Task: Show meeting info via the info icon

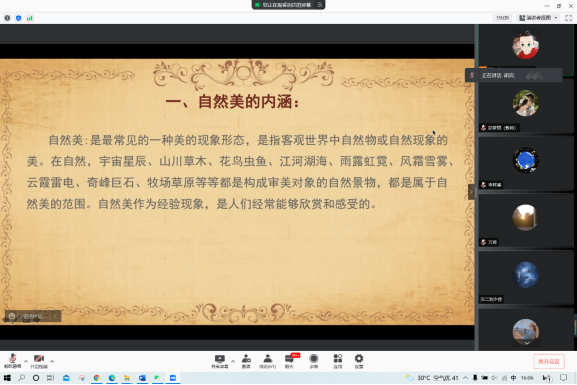Action: [7, 18]
